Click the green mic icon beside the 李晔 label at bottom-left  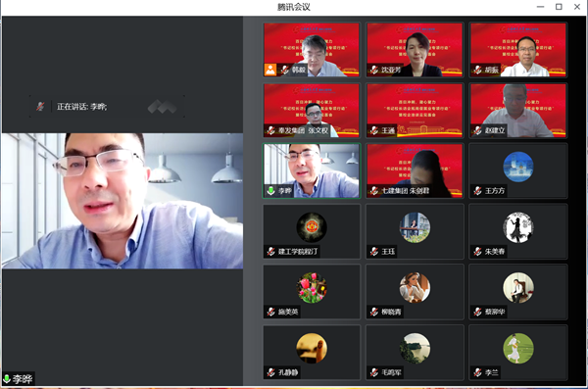point(7,378)
